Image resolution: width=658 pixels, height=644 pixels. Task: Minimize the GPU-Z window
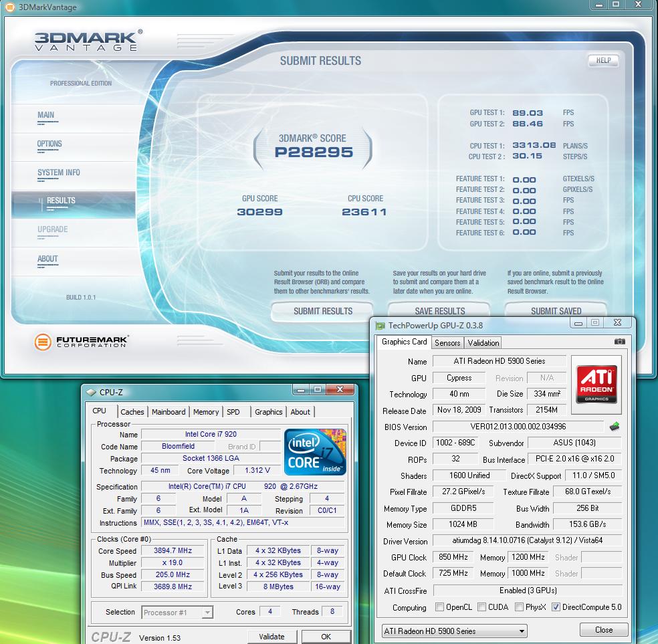578,322
